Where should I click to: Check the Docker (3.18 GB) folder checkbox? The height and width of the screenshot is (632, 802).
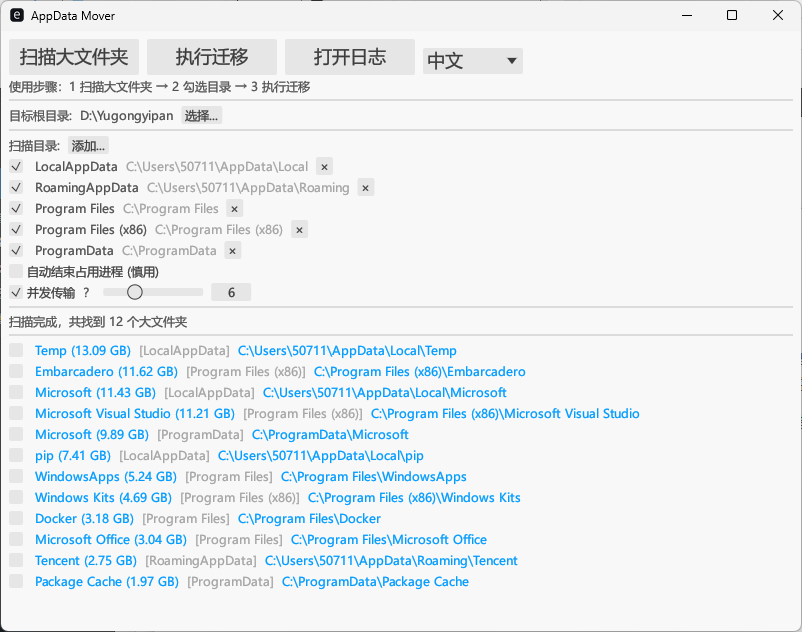click(x=15, y=518)
